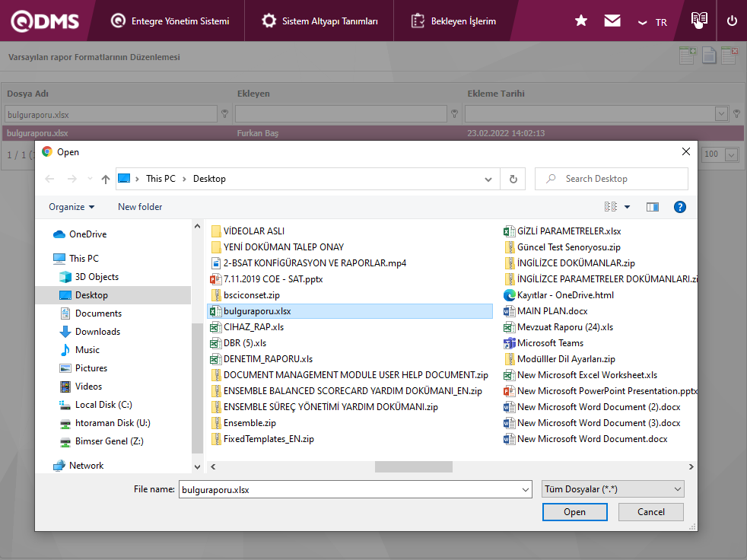This screenshot has height=560, width=747.
Task: Click the power logout icon
Action: [x=732, y=21]
